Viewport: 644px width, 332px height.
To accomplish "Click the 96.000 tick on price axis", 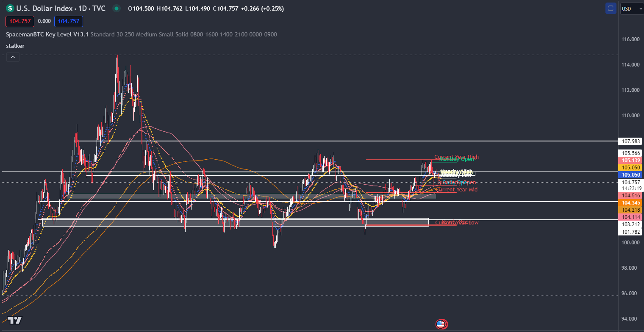I will (x=630, y=293).
